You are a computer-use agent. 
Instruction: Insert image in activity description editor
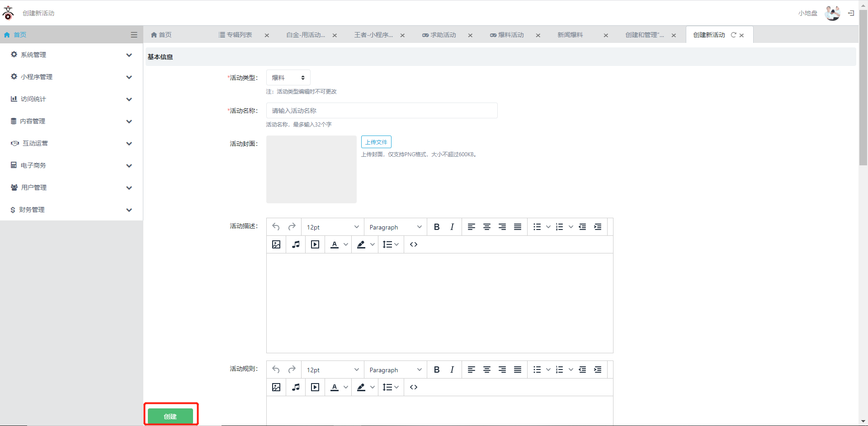click(276, 244)
